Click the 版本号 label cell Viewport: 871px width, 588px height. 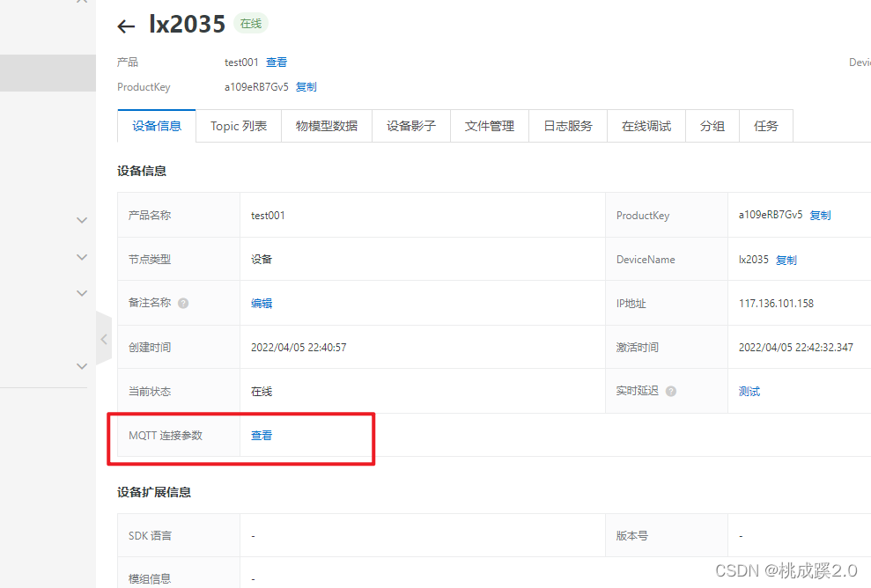(667, 536)
